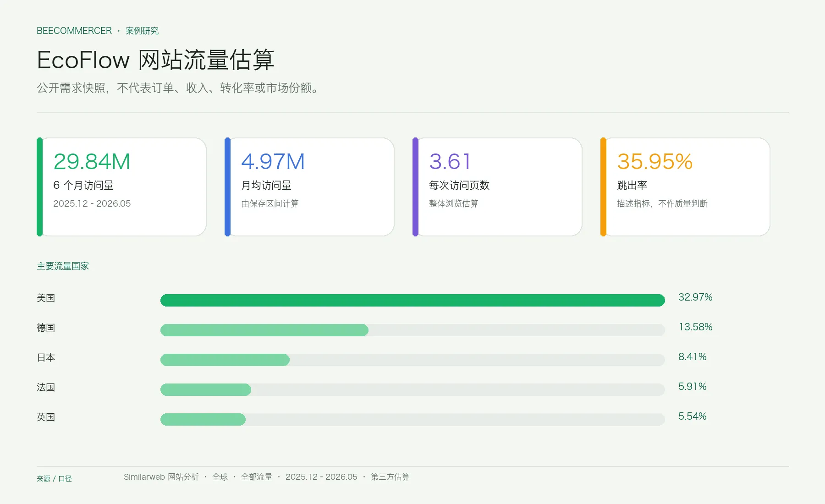The width and height of the screenshot is (825, 504).
Task: Click the 日本 row label
Action: point(46,358)
